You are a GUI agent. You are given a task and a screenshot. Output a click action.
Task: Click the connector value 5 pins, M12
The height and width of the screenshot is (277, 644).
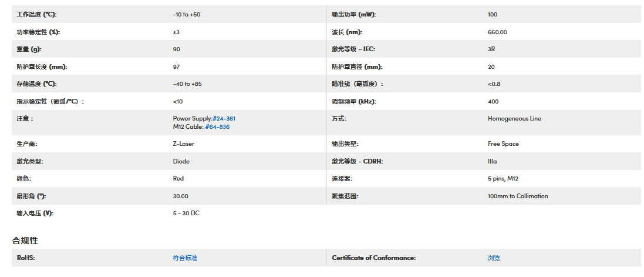(x=503, y=179)
